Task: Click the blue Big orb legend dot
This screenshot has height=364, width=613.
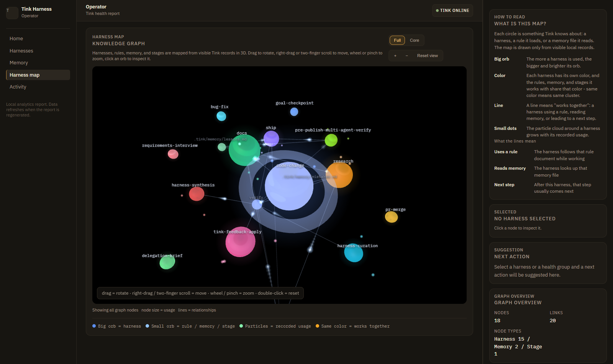Action: pyautogui.click(x=94, y=326)
